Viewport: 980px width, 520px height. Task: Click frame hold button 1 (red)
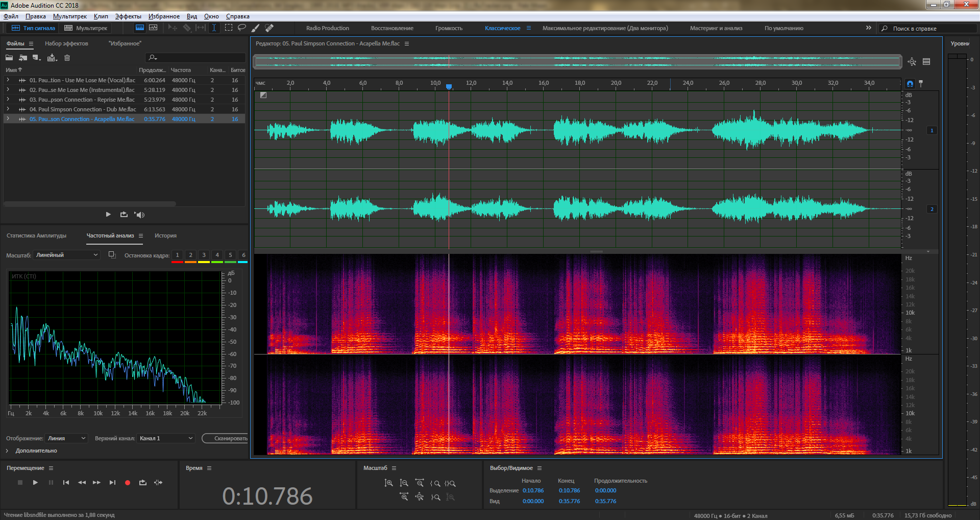pyautogui.click(x=177, y=255)
